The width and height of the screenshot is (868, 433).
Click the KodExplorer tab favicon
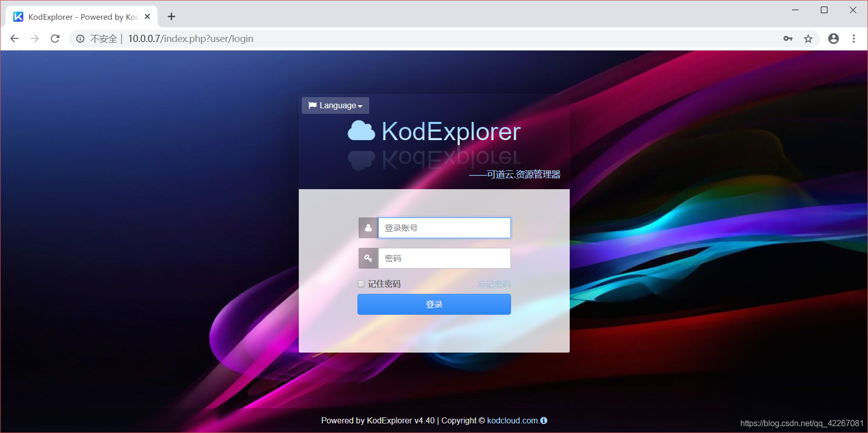18,17
